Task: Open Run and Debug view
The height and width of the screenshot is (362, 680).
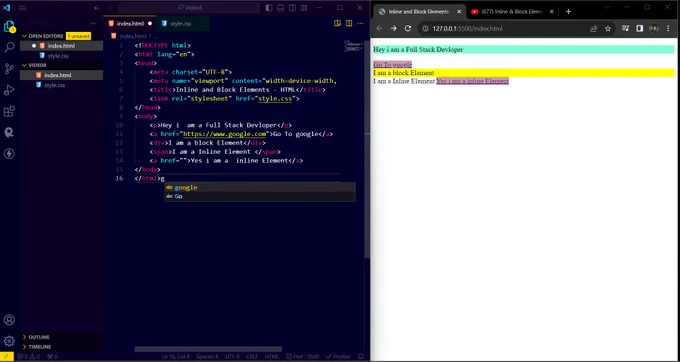Action: (9, 90)
